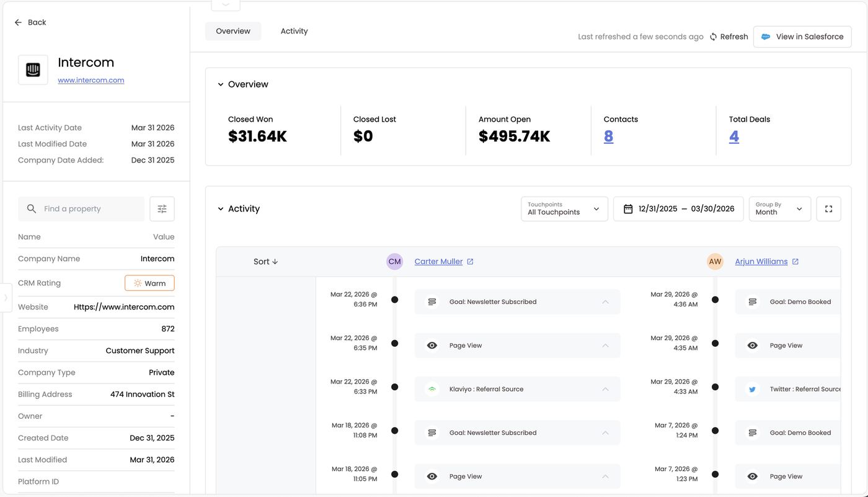Click the Find a property field
The image size is (868, 497).
[81, 209]
